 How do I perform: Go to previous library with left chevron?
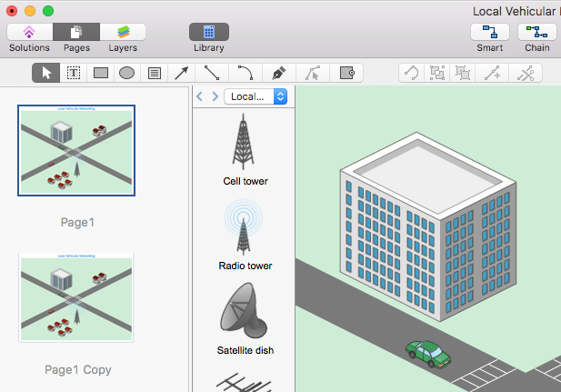pos(201,95)
